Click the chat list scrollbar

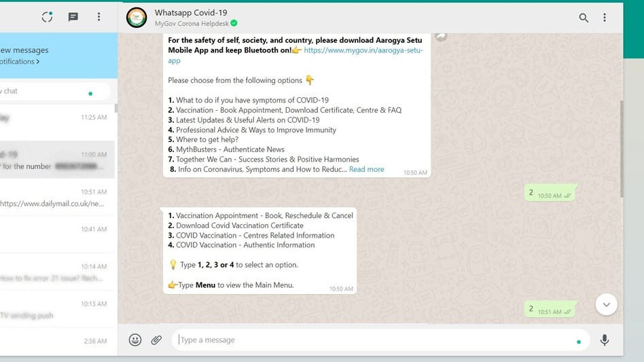[115, 109]
